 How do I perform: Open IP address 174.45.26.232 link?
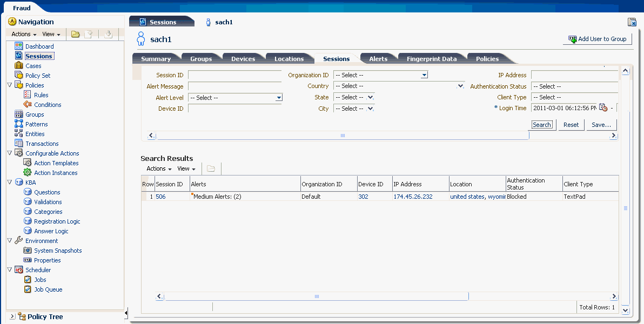click(x=413, y=196)
